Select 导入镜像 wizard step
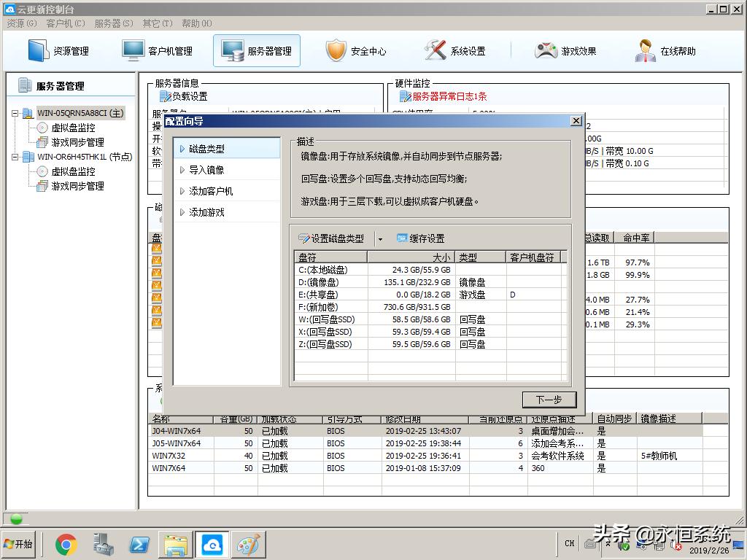The image size is (747, 560). click(206, 170)
